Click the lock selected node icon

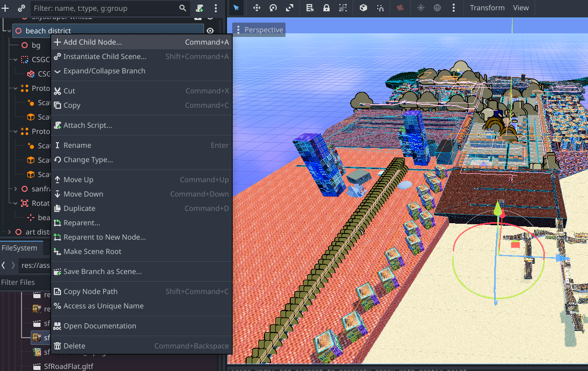[327, 8]
